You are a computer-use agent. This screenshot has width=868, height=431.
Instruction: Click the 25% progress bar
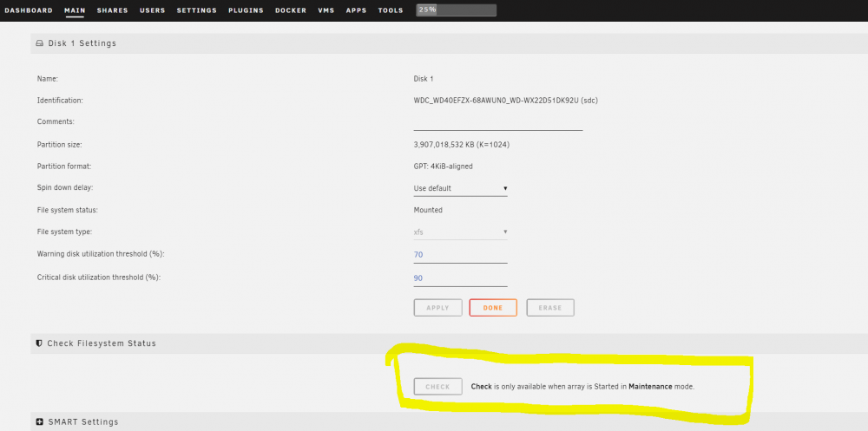(457, 10)
